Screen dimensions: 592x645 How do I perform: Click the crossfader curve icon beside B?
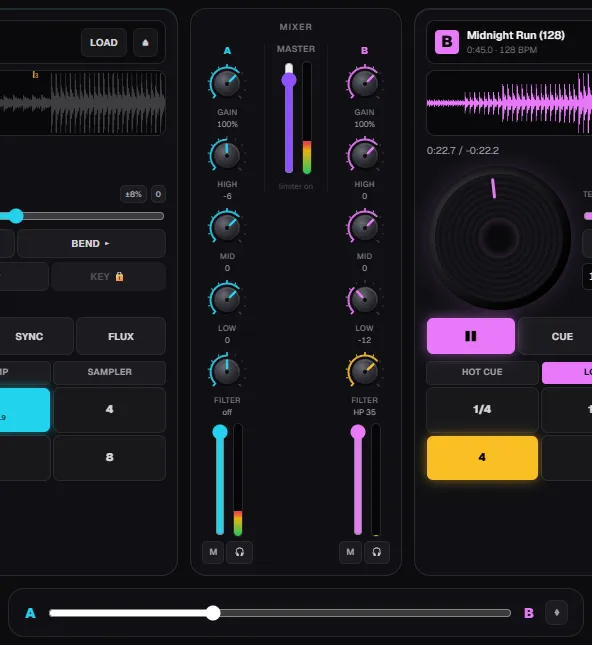click(556, 613)
